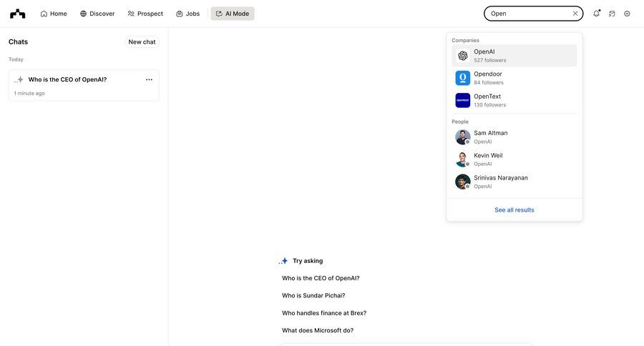Select Kevin Weil from People results
The image size is (644, 346).
coord(514,159)
